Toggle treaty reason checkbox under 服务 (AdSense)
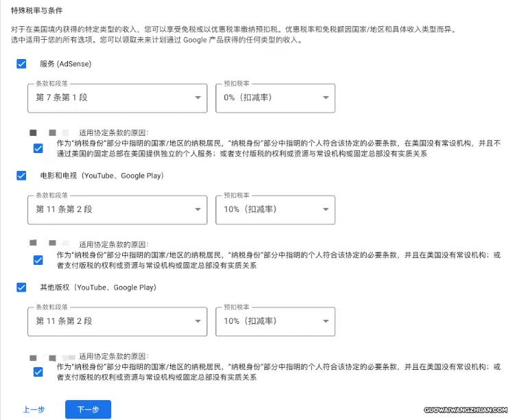Screen dimensions: 515x420 [x=38, y=148]
